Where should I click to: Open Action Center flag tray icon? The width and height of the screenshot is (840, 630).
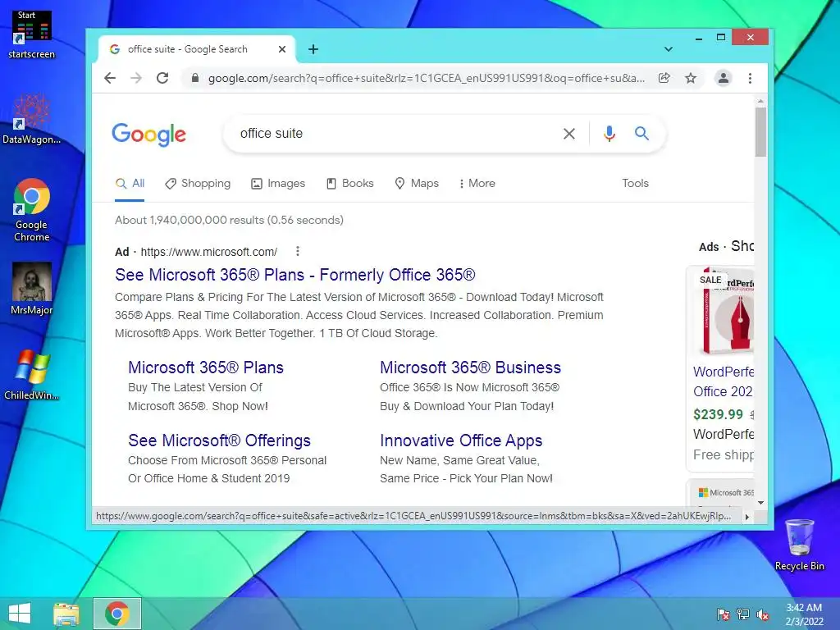[x=723, y=614]
